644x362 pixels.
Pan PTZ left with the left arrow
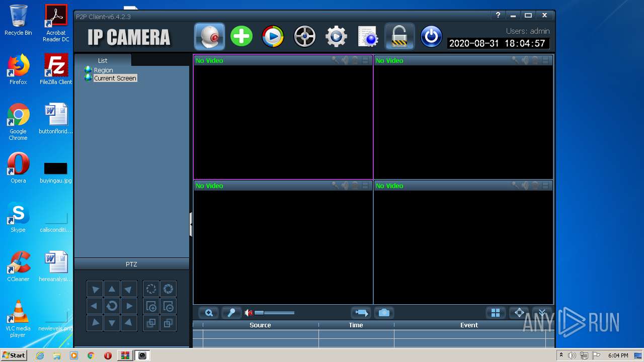[x=95, y=306]
